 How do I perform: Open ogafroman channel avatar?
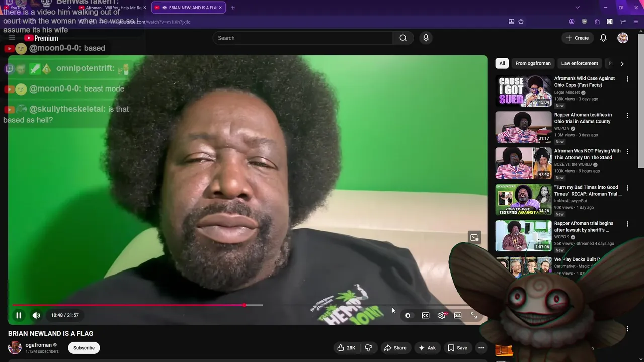pos(15,347)
